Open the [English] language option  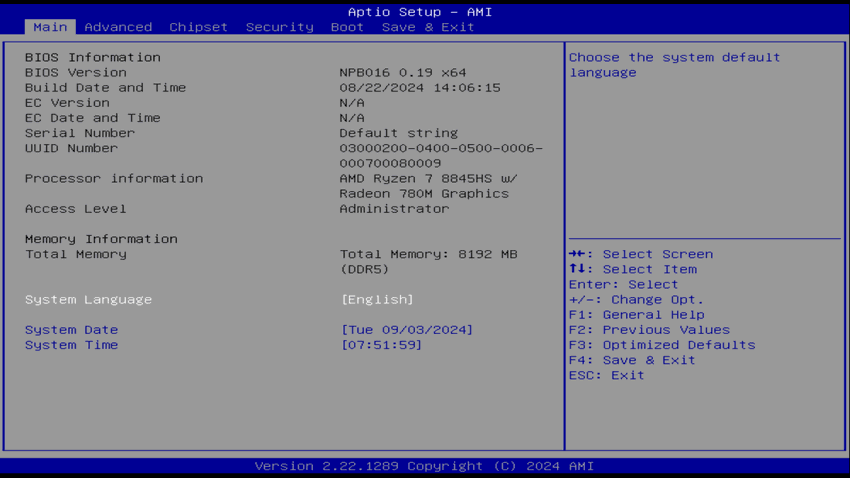(377, 300)
